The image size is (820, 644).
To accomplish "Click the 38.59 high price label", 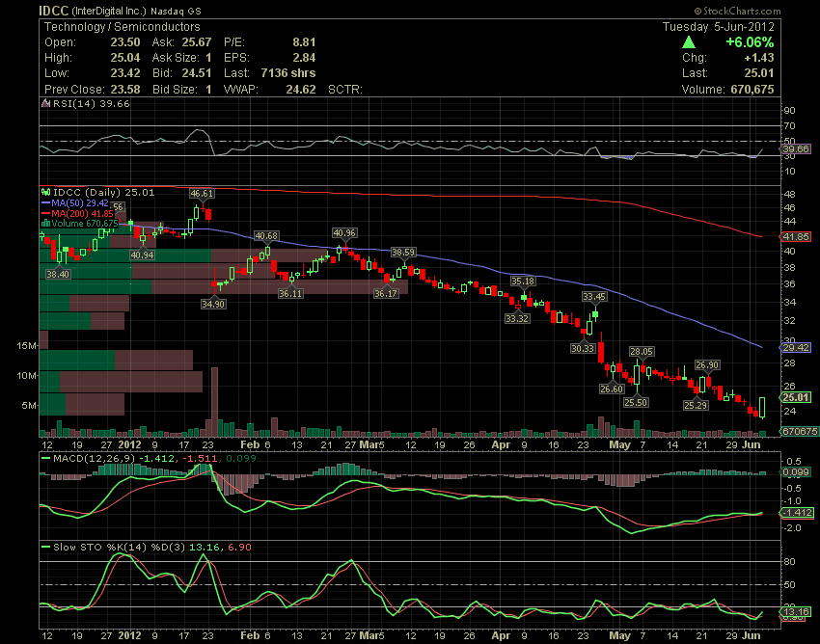I will [403, 252].
